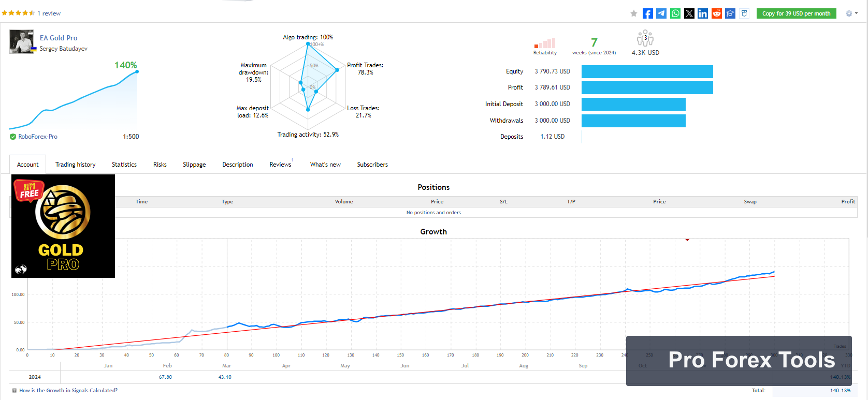
Task: Open 'How is the Growth in Signals Calculated?'
Action: (68, 391)
